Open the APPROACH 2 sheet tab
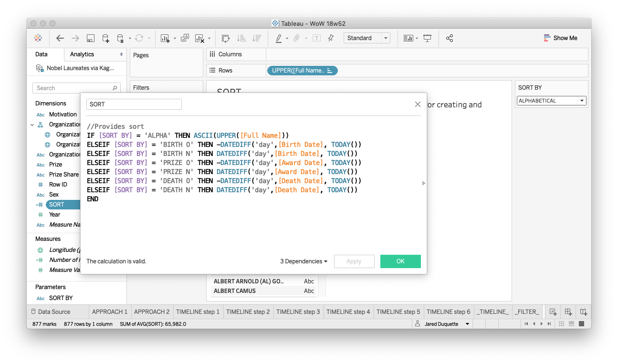Screen dimensions: 618x364 (152, 312)
